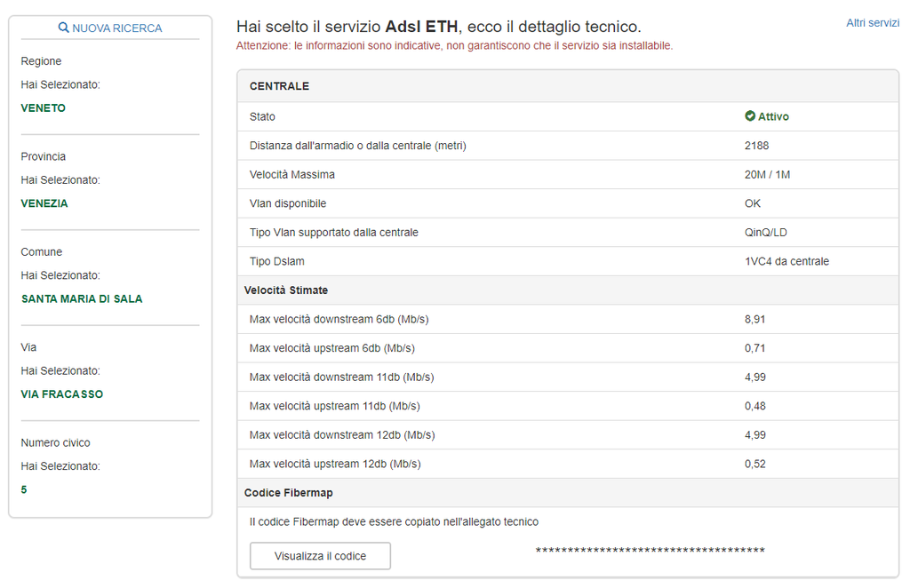Click the Tipo Dslam value 1VC4 da centrale
Viewport: 910px width, 588px height.
[x=786, y=261]
